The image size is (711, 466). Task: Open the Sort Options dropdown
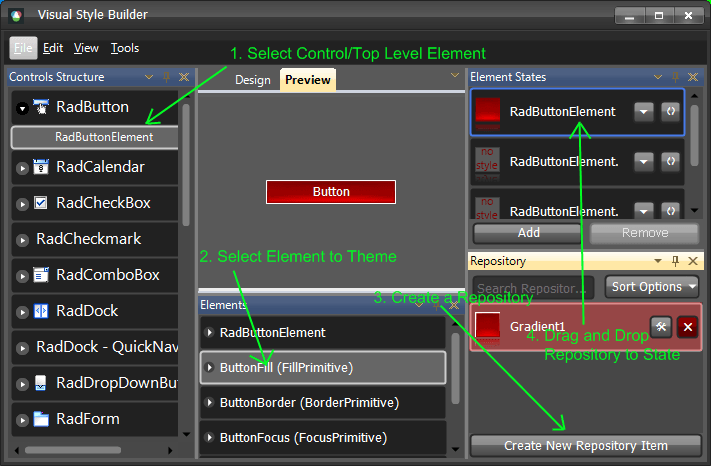(x=652, y=287)
